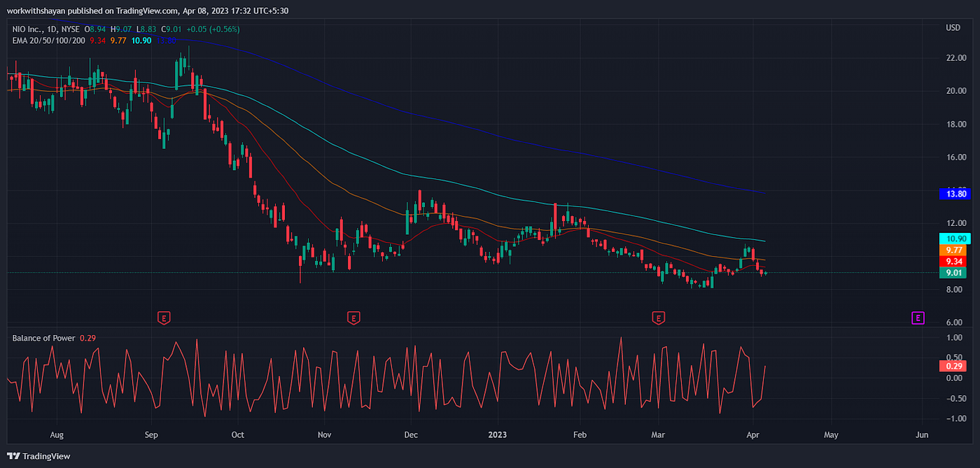Click the Mar label on time axis
The height and width of the screenshot is (468, 980).
pos(657,435)
